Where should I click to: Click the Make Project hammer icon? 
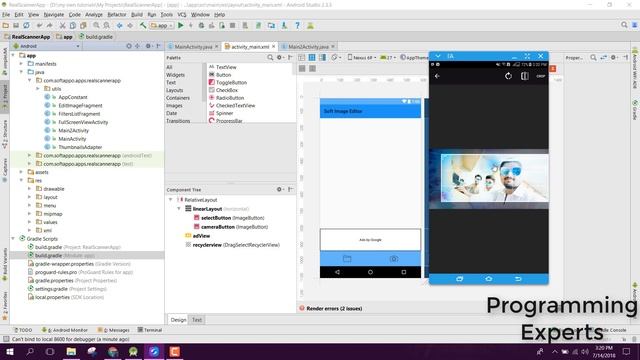point(143,25)
